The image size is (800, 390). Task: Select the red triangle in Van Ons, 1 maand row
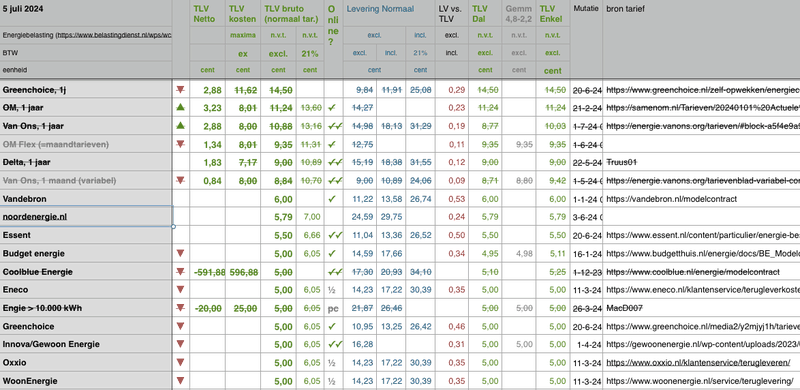click(x=180, y=180)
